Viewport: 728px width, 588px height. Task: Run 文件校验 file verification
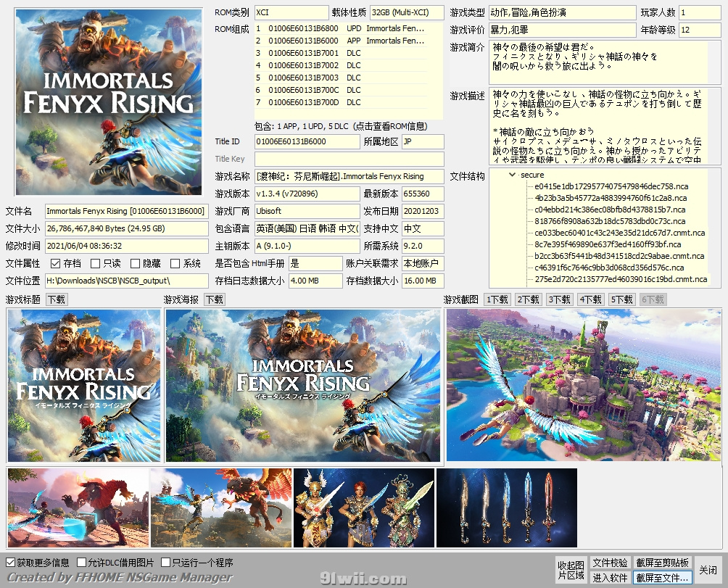610,563
